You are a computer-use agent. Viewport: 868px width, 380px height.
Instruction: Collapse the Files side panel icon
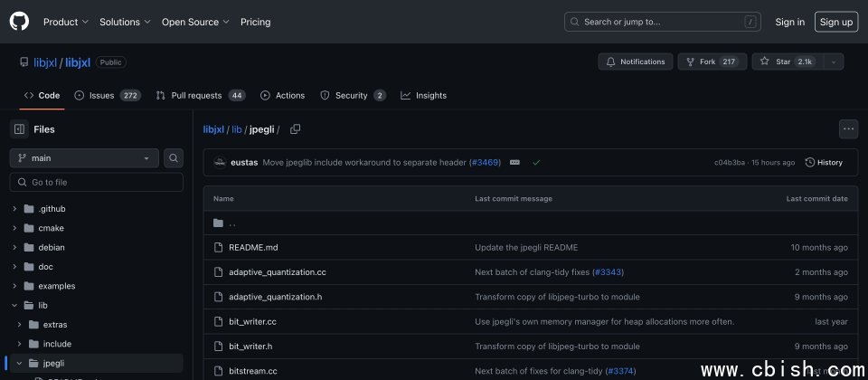pos(19,129)
